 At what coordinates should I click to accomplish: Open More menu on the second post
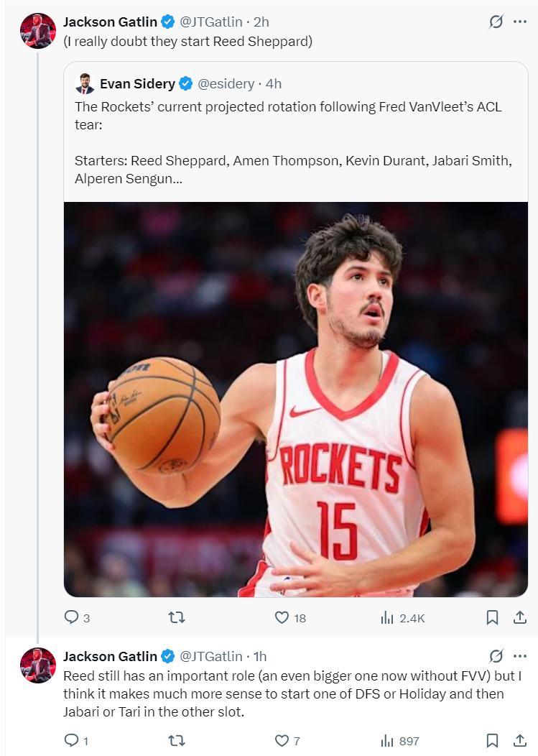[x=520, y=656]
